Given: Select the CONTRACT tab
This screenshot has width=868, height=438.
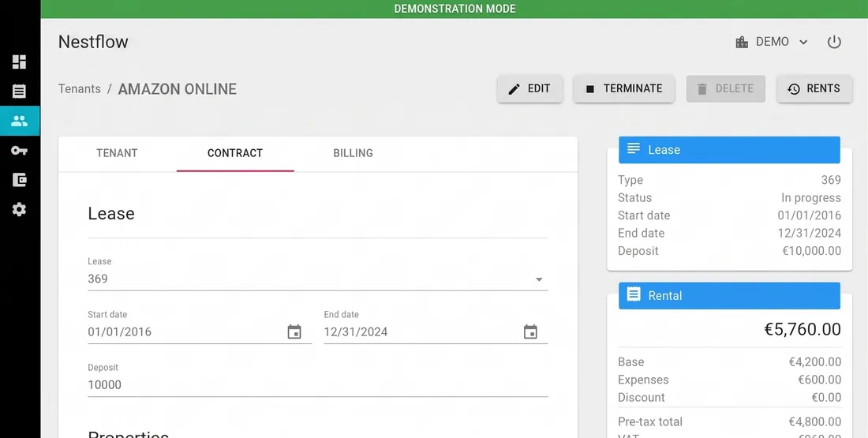Looking at the screenshot, I should click(235, 153).
